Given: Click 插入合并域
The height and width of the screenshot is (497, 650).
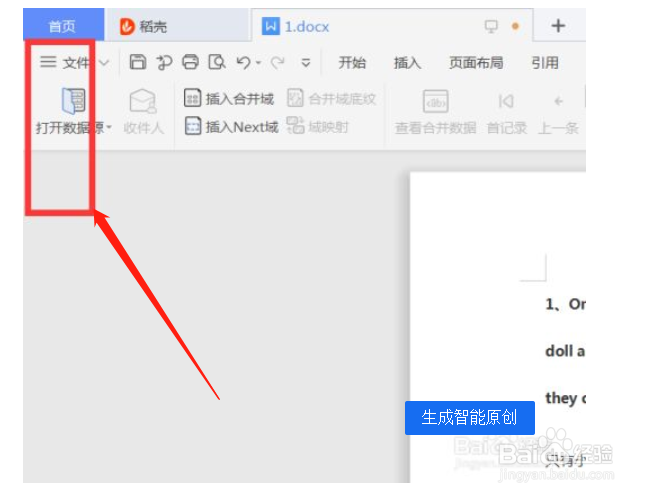Looking at the screenshot, I should point(229,99).
